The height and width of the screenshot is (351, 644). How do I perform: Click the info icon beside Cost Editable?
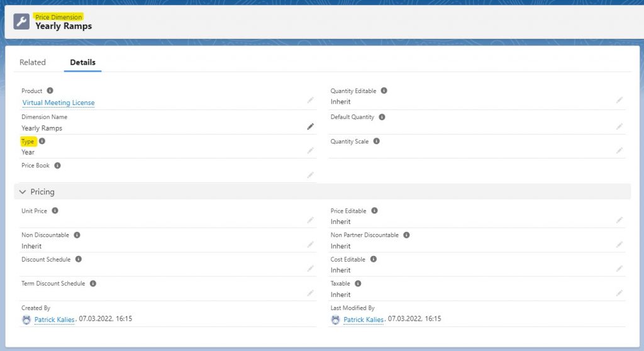373,259
